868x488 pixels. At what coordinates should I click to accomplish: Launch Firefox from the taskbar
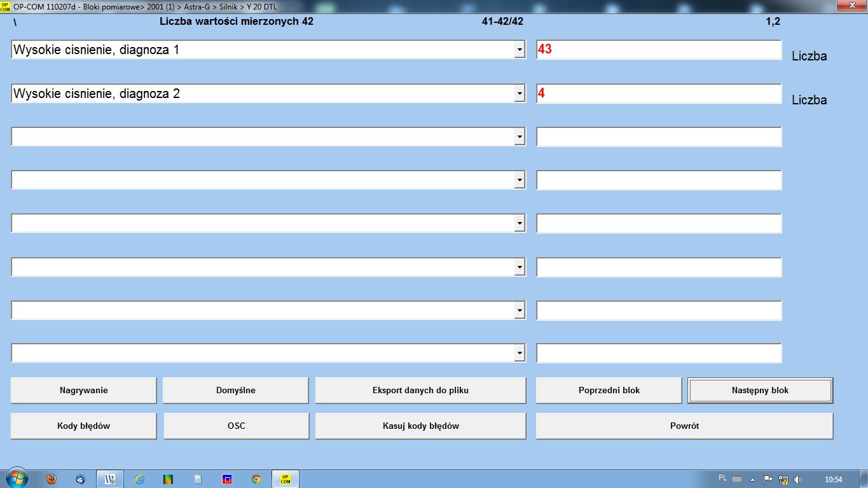(52, 479)
